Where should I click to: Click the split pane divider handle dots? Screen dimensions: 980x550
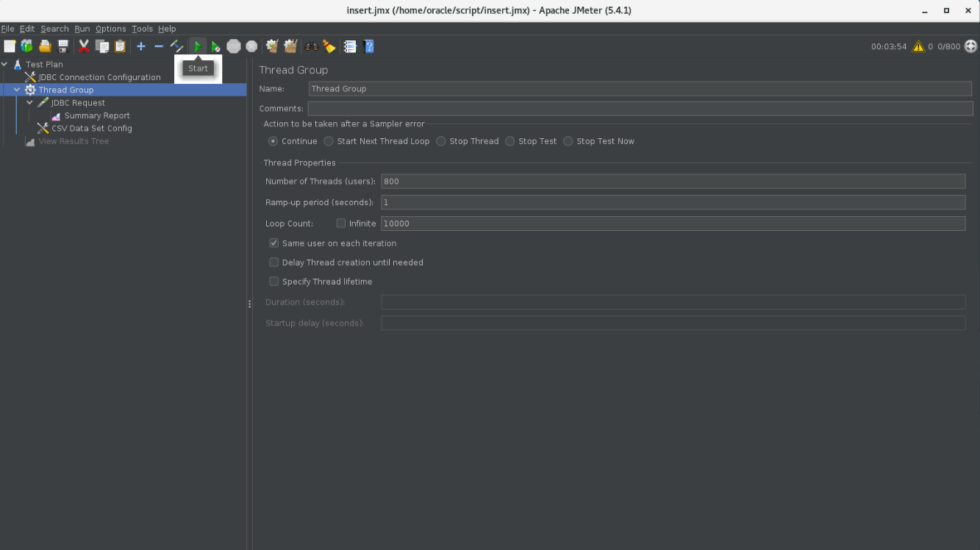250,304
